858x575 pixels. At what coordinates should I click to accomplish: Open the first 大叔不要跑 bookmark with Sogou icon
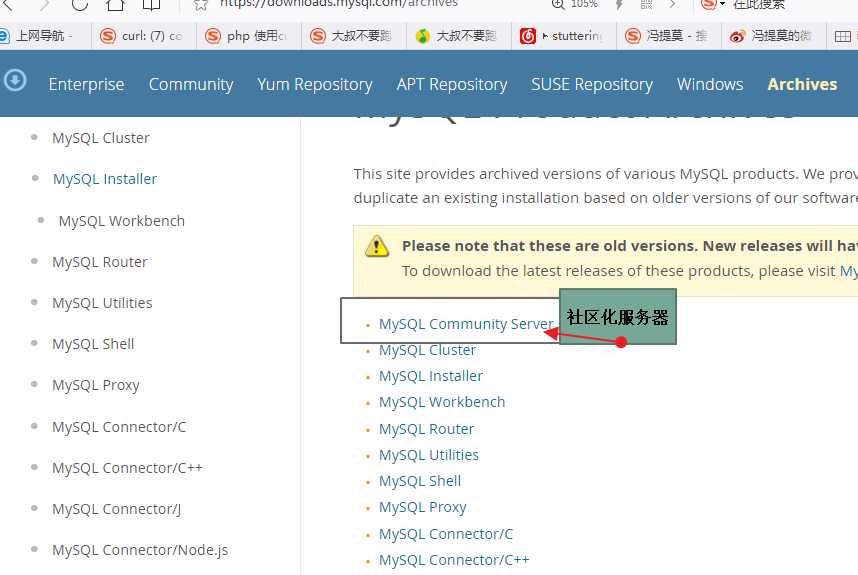point(351,36)
